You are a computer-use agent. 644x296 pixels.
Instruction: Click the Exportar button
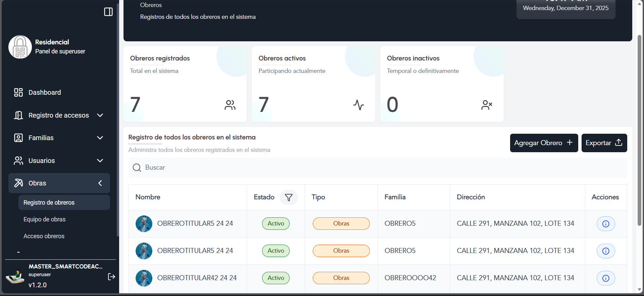coord(604,143)
